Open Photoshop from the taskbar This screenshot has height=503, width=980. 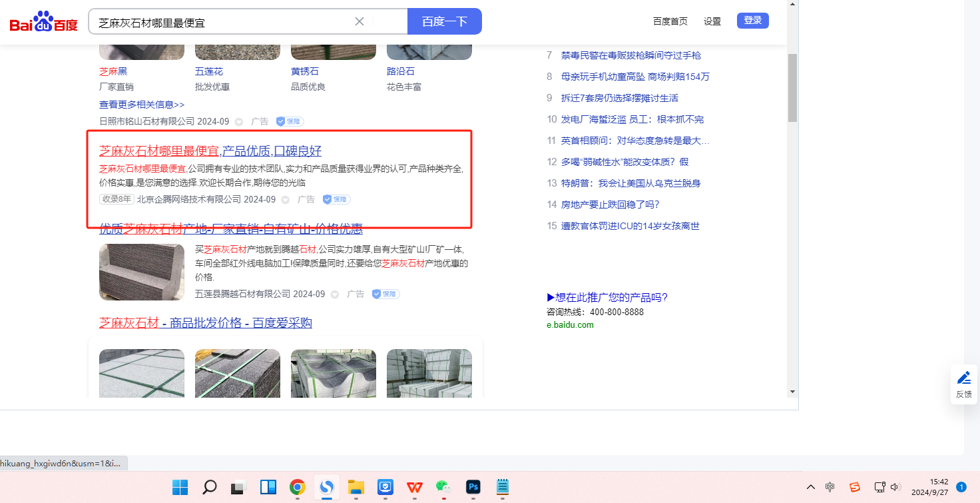coord(473,487)
